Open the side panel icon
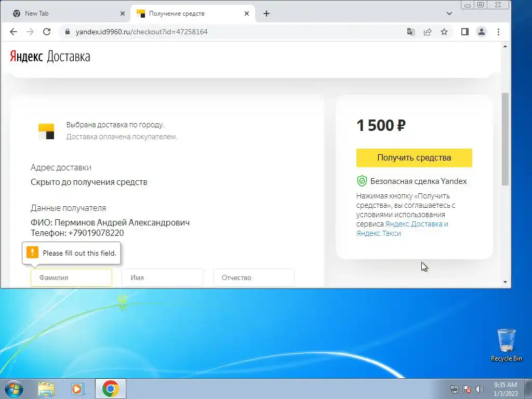Screen dimensions: 532x399 click(x=465, y=32)
